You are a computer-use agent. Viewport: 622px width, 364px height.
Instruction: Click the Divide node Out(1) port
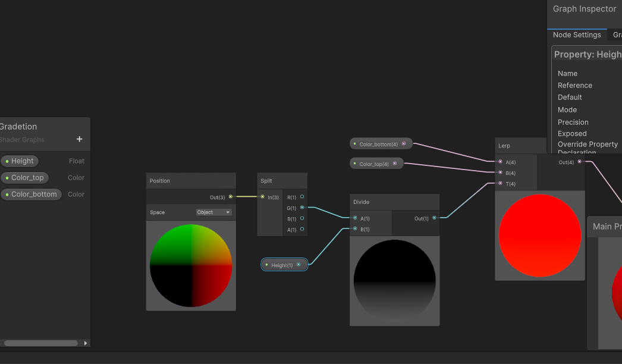(434, 218)
